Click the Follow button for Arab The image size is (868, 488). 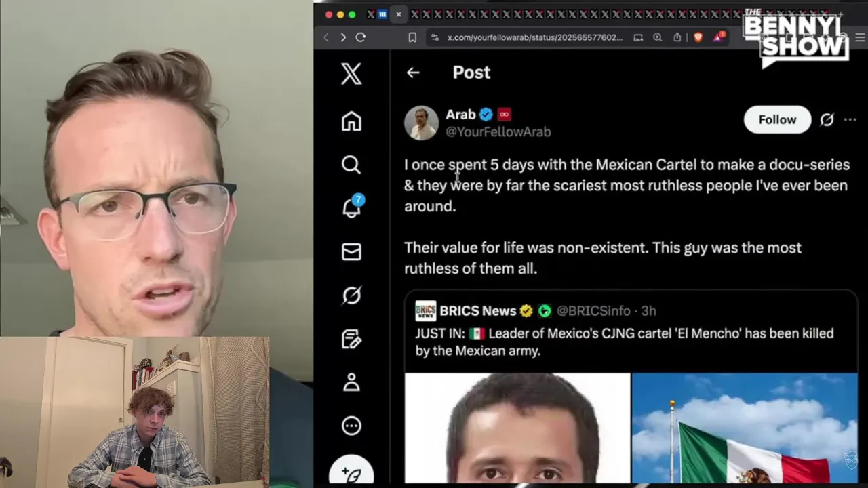click(x=777, y=120)
